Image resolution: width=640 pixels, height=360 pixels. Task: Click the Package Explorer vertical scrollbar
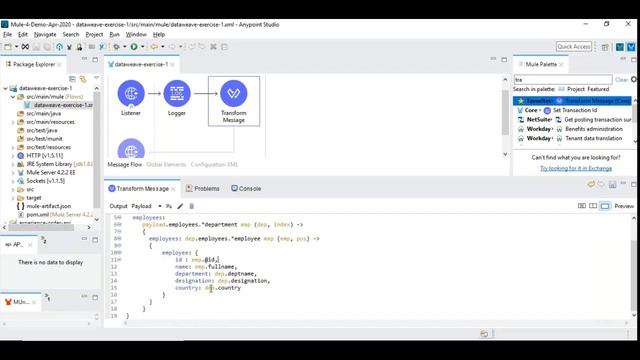click(x=97, y=151)
